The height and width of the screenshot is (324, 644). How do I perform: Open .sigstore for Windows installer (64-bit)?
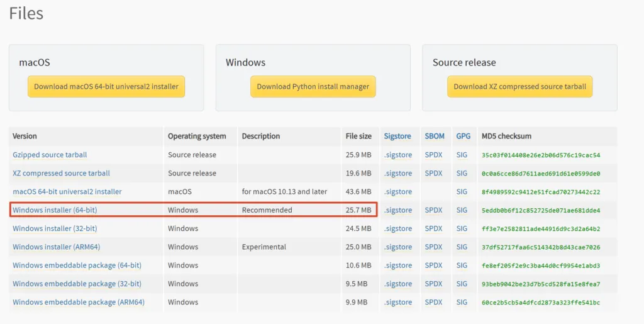point(398,210)
